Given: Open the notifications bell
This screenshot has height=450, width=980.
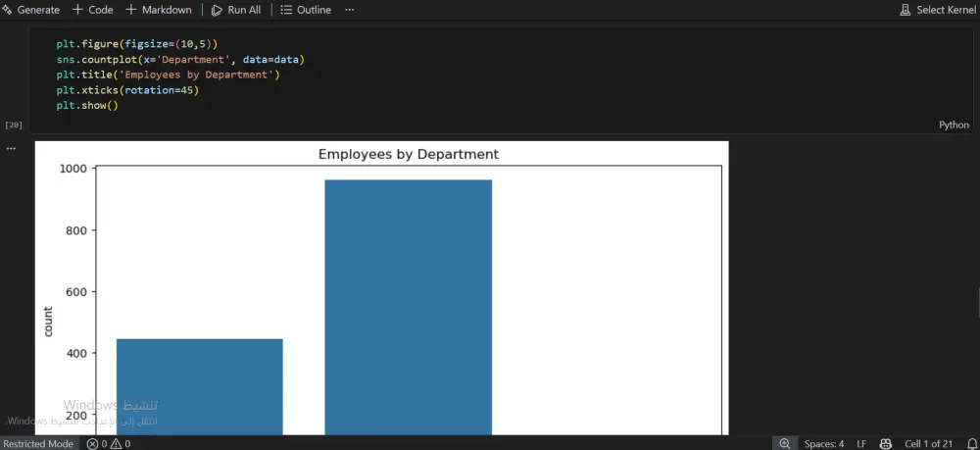Looking at the screenshot, I should (971, 444).
